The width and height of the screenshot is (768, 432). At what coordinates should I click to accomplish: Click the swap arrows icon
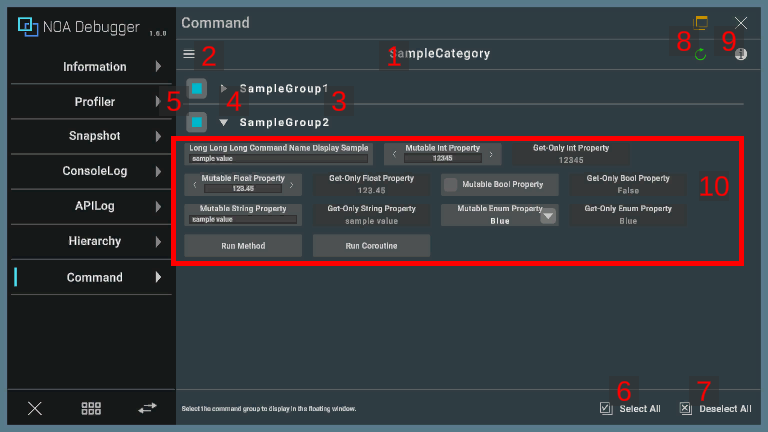click(x=147, y=408)
